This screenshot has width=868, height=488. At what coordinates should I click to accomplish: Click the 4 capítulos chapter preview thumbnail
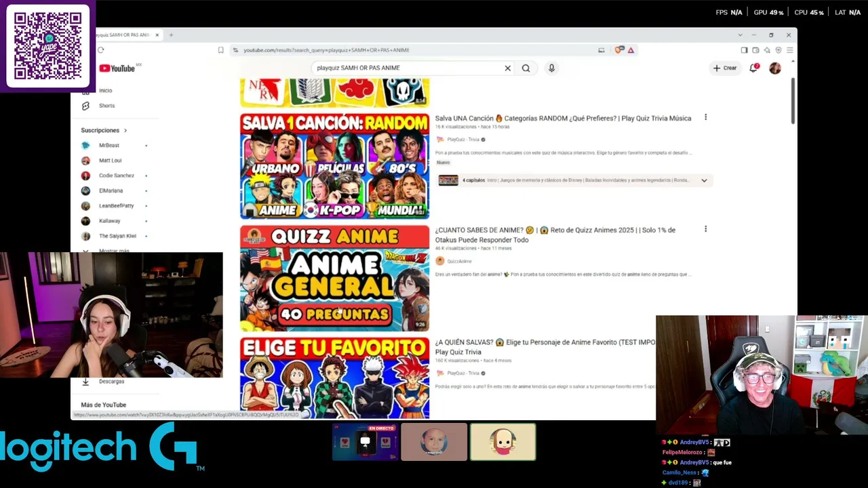448,180
